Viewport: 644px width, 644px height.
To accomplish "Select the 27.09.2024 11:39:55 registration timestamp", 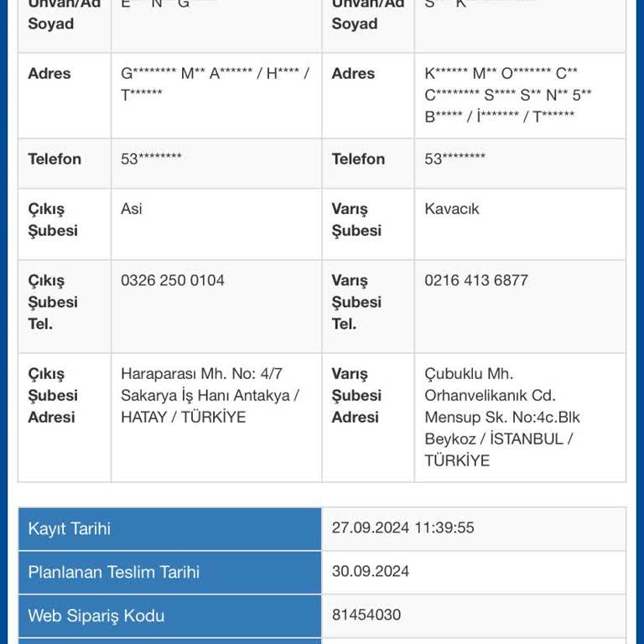I will (x=403, y=528).
